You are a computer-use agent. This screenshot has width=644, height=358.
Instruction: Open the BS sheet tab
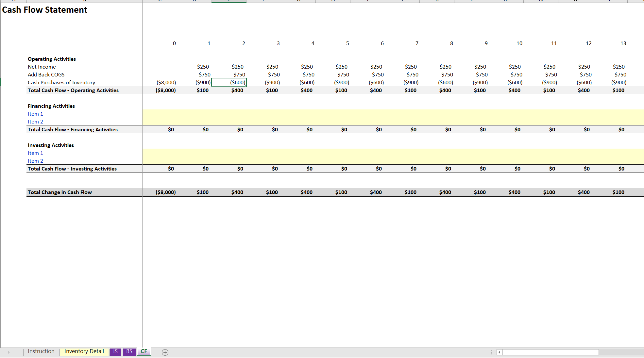(129, 351)
